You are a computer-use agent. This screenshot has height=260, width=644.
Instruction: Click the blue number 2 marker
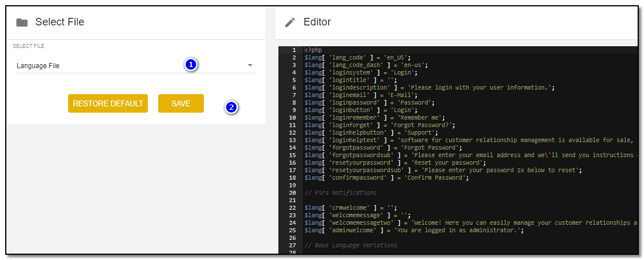point(232,107)
